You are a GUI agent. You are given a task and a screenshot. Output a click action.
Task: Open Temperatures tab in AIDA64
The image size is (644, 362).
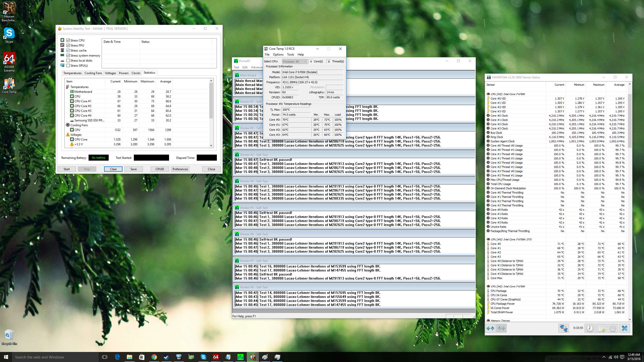[72, 73]
